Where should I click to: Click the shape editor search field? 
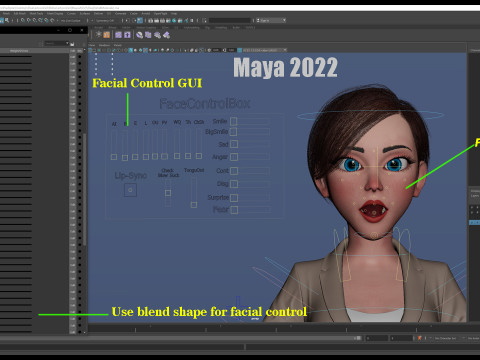[x=55, y=43]
